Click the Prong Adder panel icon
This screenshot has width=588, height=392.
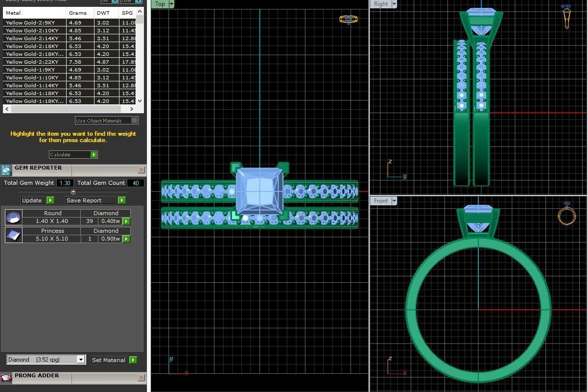pyautogui.click(x=6, y=378)
